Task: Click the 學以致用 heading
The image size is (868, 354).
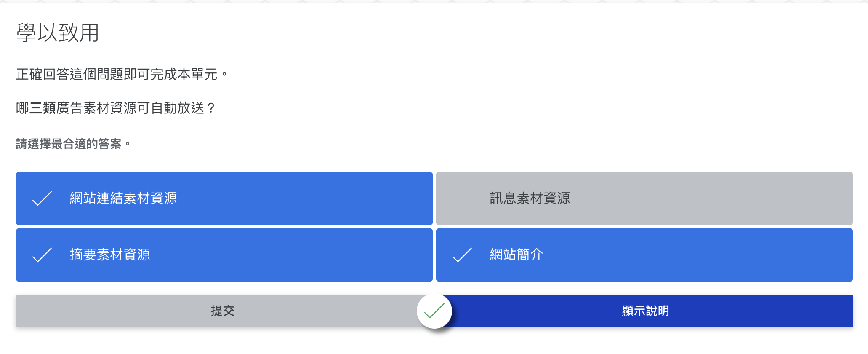Action: point(58,32)
